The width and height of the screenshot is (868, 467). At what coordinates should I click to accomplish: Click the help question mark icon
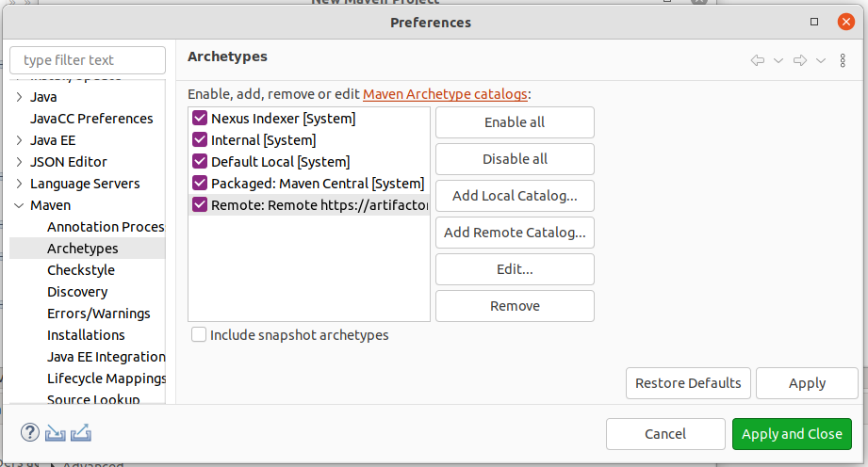click(x=29, y=433)
